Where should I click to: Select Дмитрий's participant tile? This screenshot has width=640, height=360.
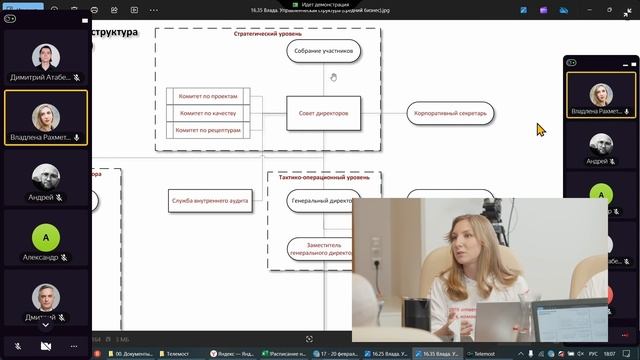click(46, 298)
